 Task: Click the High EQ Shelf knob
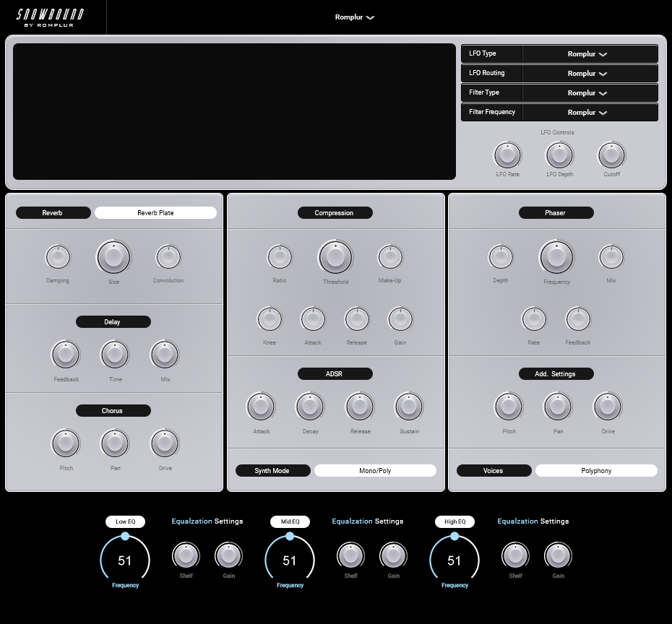[x=516, y=556]
